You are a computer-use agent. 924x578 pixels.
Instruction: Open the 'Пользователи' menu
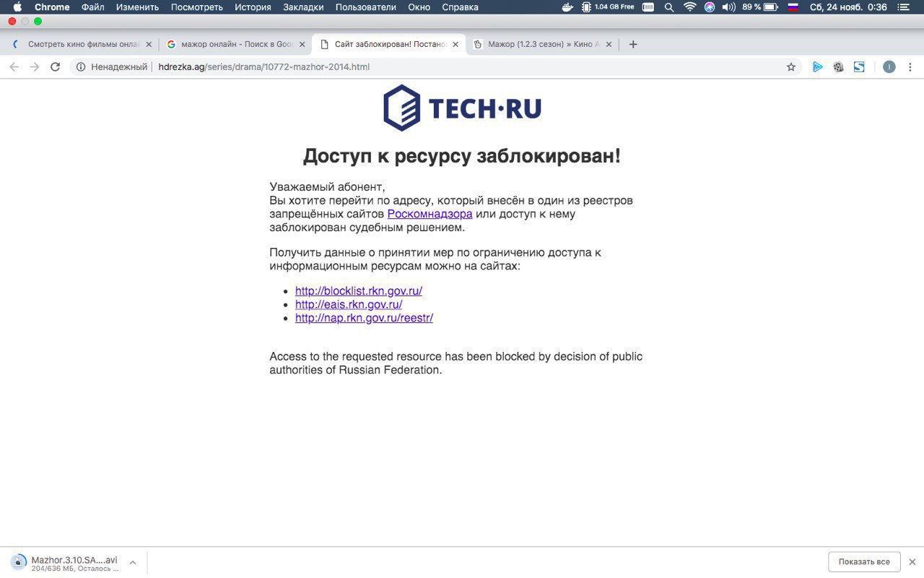pyautogui.click(x=366, y=7)
